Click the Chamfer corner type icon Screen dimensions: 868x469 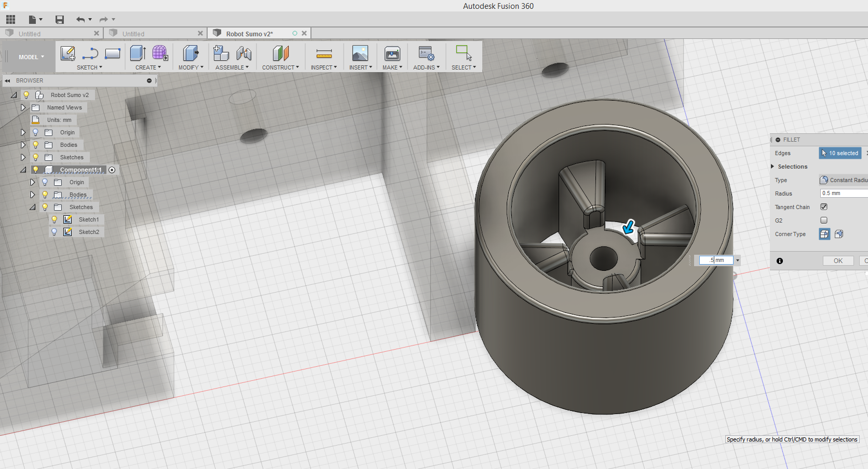(x=839, y=234)
